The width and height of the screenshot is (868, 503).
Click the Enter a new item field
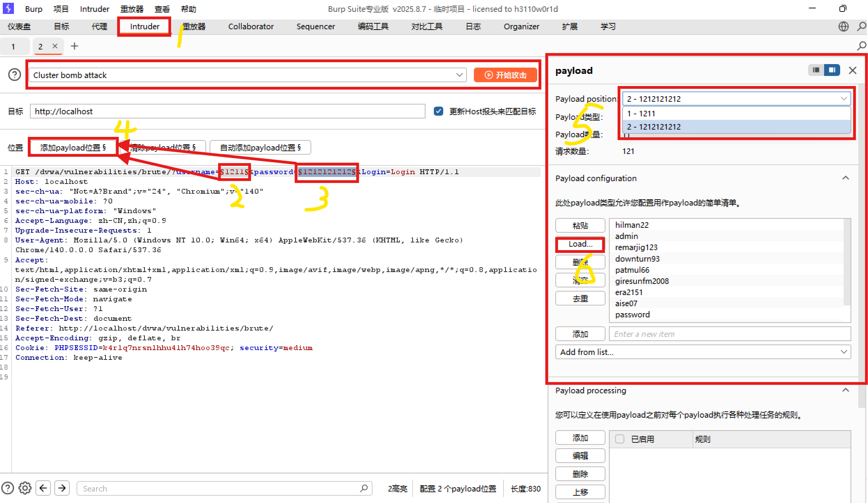[729, 334]
